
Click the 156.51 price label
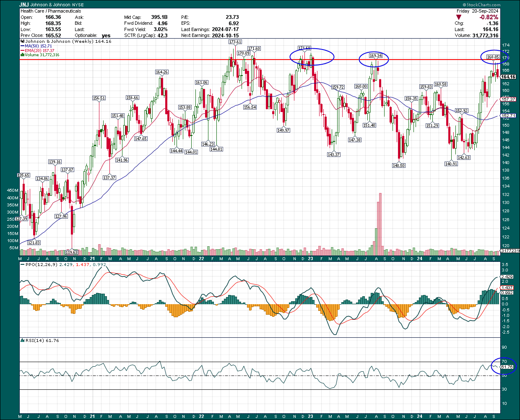point(99,98)
